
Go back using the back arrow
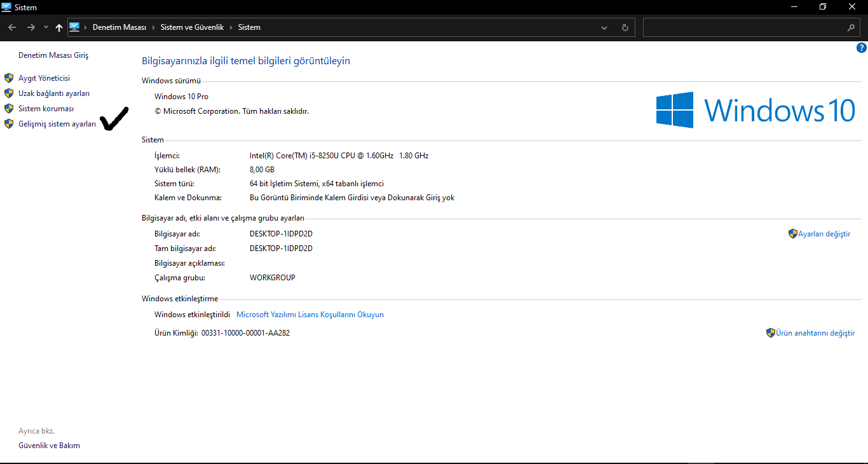pos(12,27)
